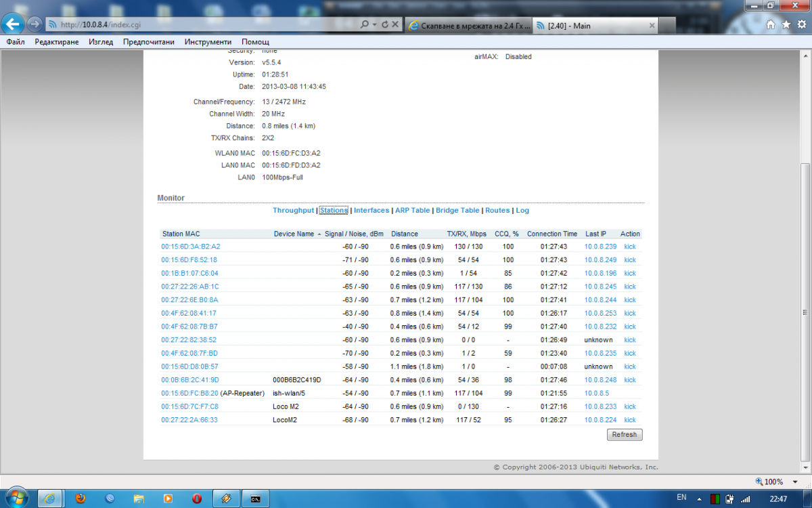812x508 pixels.
Task: Launch Firefox from the taskbar
Action: pyautogui.click(x=81, y=498)
